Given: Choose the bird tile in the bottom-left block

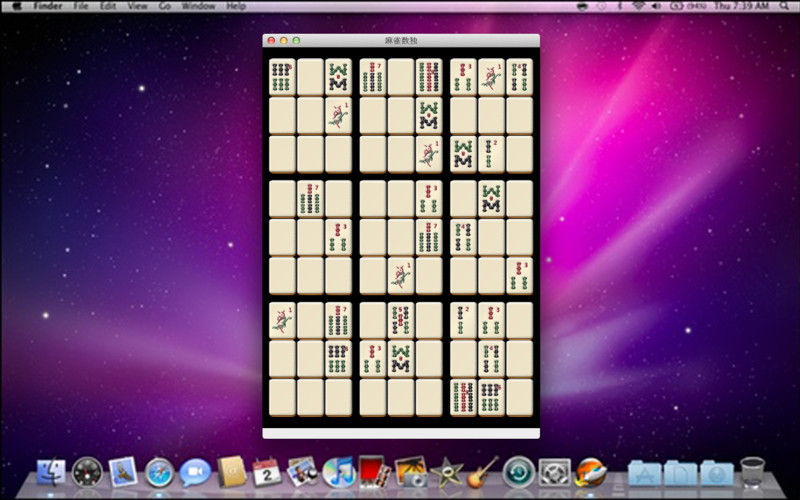Looking at the screenshot, I should pos(282,320).
